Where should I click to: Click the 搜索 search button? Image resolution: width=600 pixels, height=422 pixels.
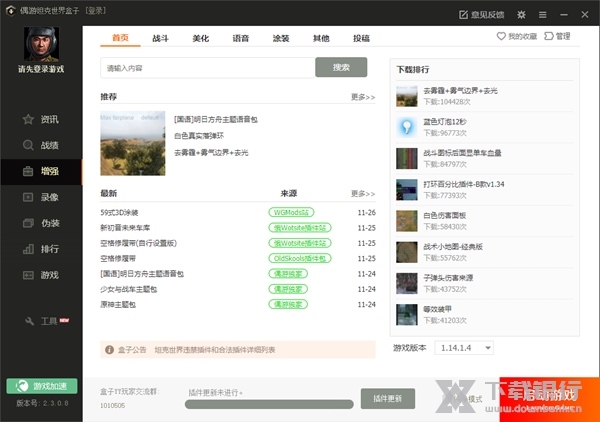(x=341, y=67)
